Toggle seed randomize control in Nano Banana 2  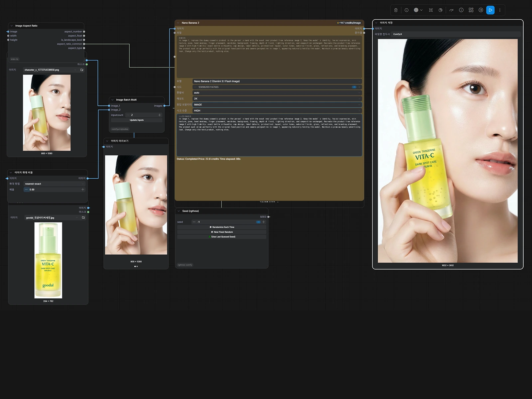click(354, 87)
